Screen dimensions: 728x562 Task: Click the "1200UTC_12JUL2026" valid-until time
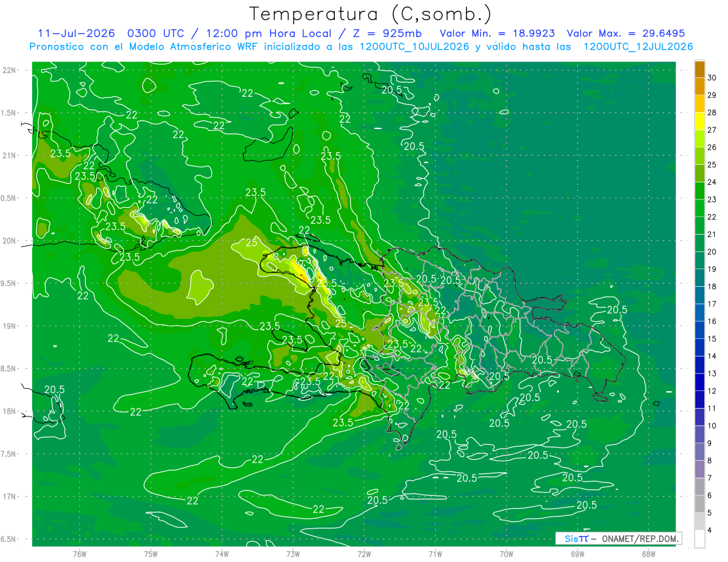tap(638, 47)
